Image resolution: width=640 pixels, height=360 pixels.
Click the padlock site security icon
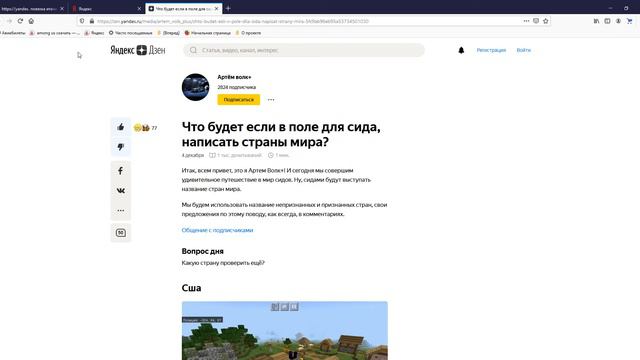point(91,21)
